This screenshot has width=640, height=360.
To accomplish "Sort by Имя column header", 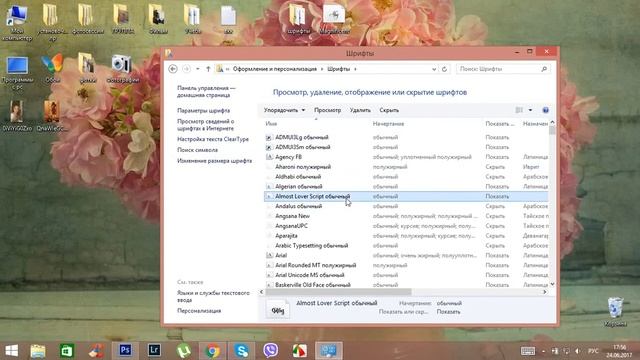I will [271, 124].
